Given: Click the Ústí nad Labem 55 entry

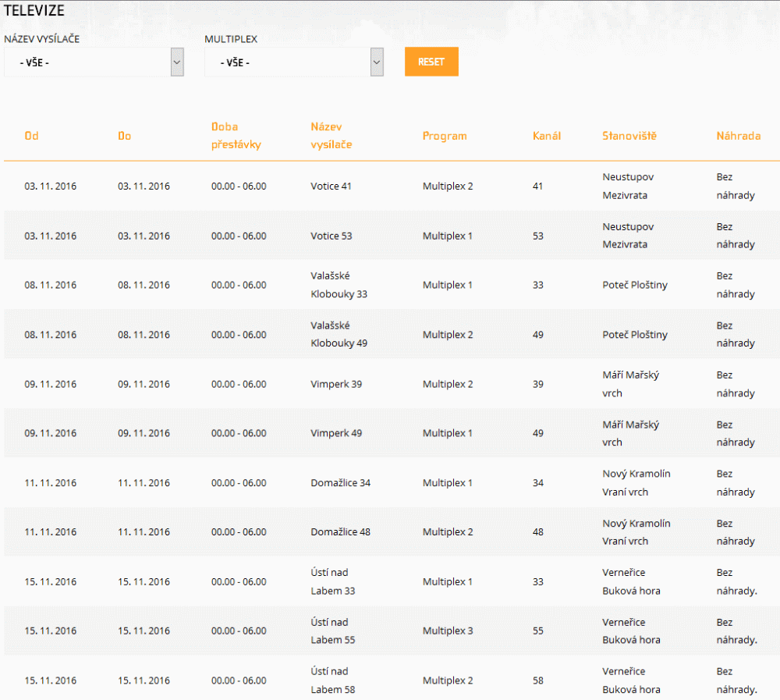Looking at the screenshot, I should pyautogui.click(x=332, y=631).
